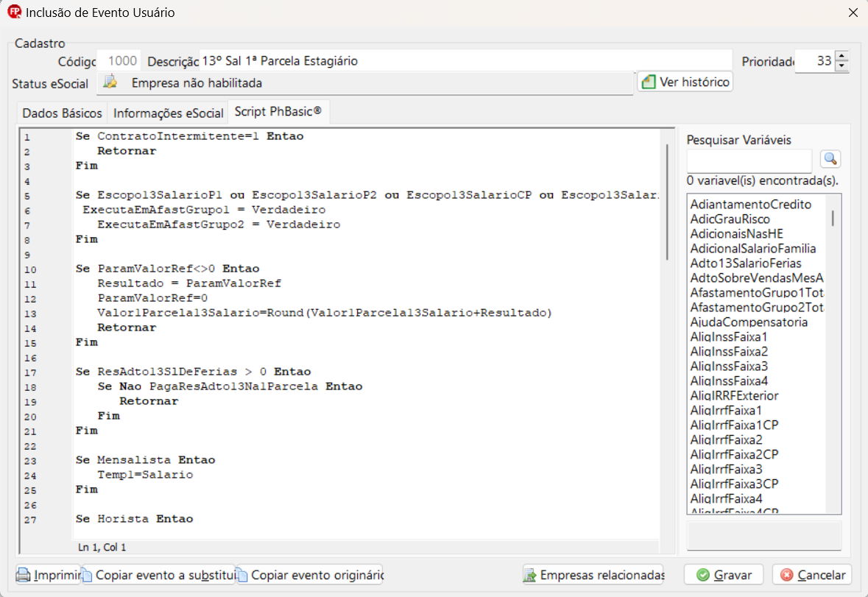Click the printer icon on Imprimir
This screenshot has height=597, width=868.
click(24, 575)
